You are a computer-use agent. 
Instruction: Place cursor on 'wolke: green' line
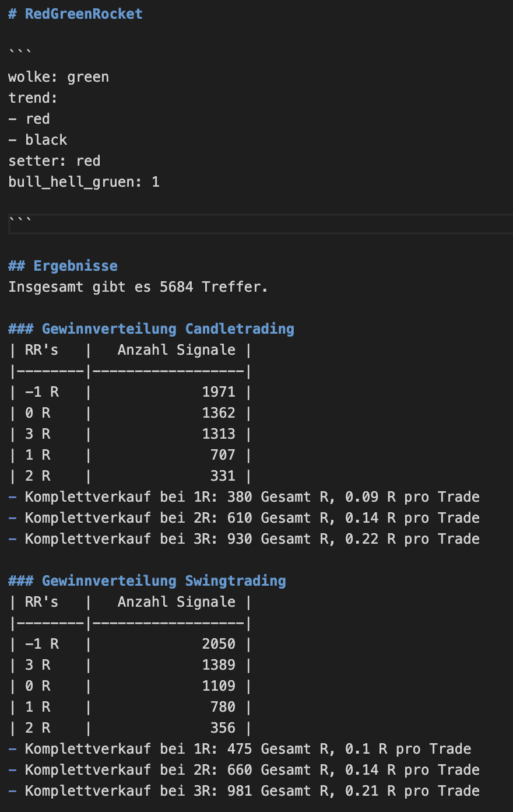coord(58,77)
